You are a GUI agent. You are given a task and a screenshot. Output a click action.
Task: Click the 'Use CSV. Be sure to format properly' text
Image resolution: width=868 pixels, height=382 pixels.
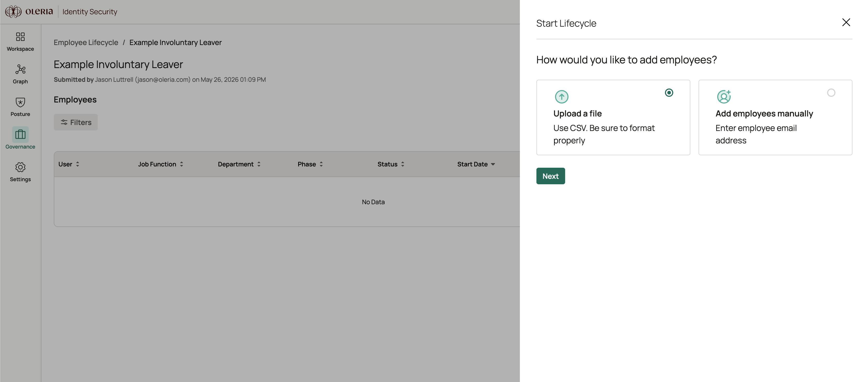604,134
